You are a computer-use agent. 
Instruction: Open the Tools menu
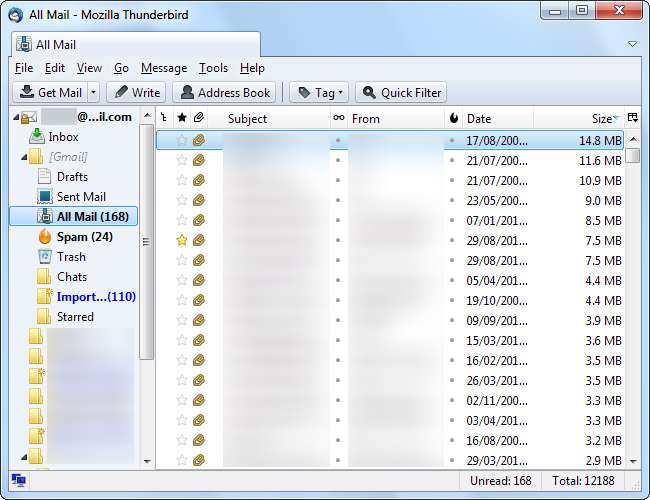(213, 68)
